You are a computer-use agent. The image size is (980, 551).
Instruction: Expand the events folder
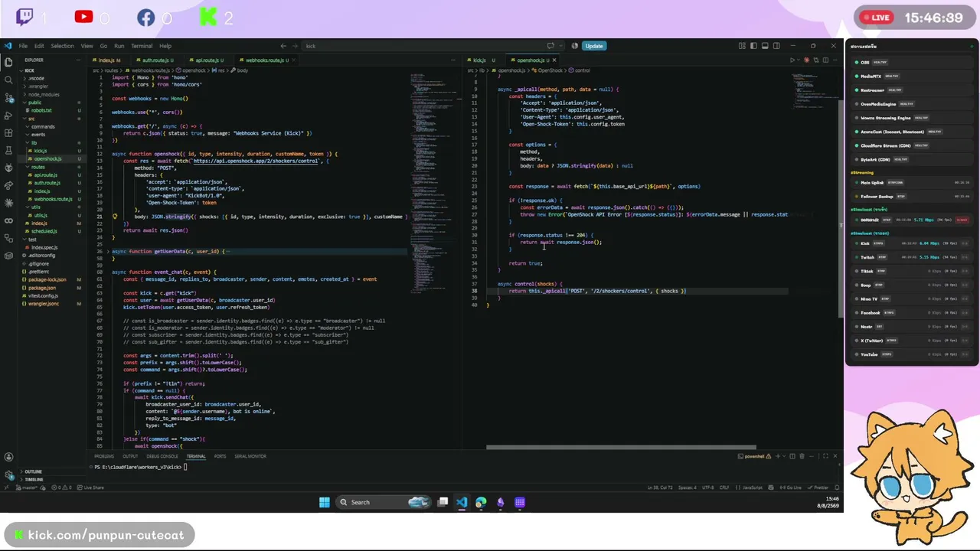click(x=38, y=135)
